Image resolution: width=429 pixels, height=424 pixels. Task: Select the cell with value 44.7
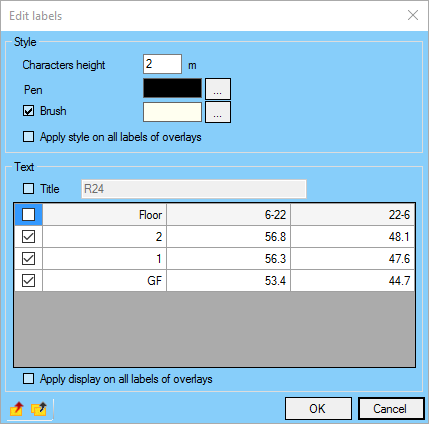(x=353, y=281)
